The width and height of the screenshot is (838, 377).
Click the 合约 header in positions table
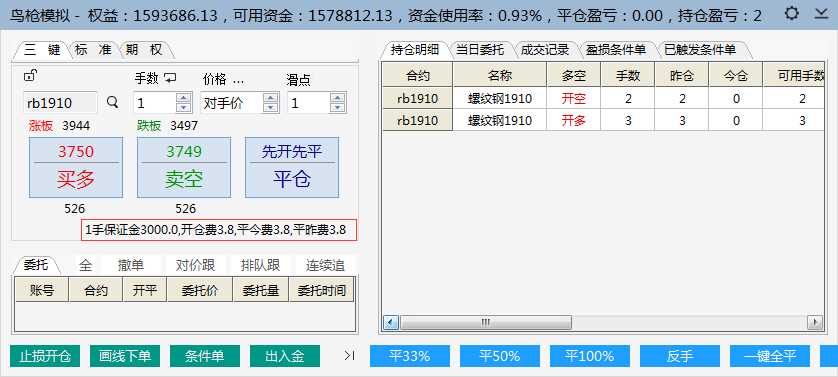coord(417,76)
